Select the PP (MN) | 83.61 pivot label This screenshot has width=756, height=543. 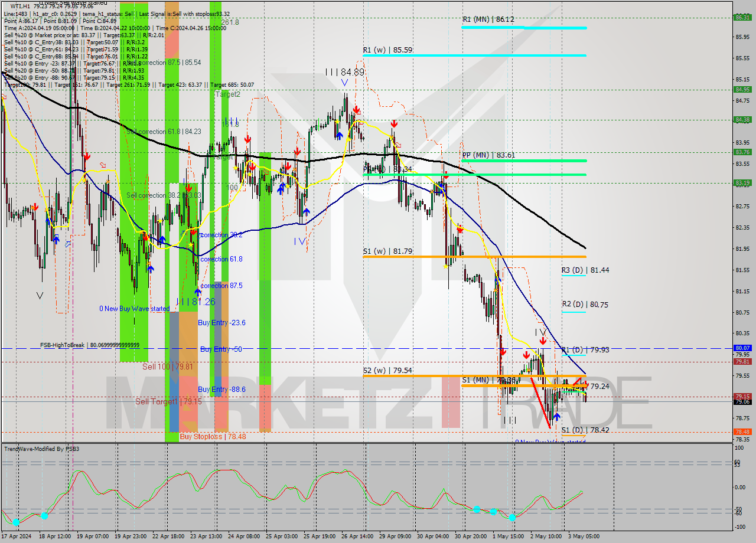(488, 155)
